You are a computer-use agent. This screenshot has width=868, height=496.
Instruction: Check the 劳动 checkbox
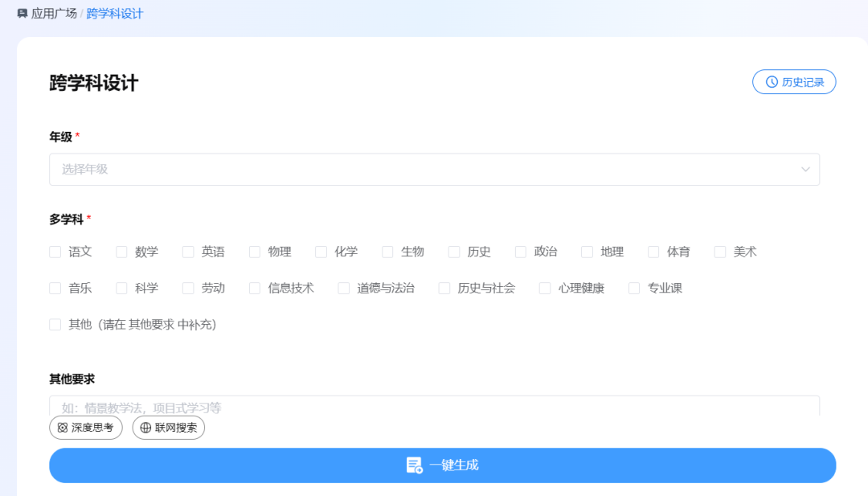pos(187,289)
